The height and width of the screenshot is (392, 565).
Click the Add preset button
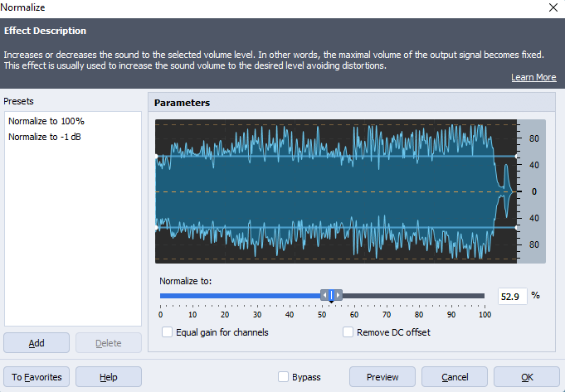click(x=37, y=343)
